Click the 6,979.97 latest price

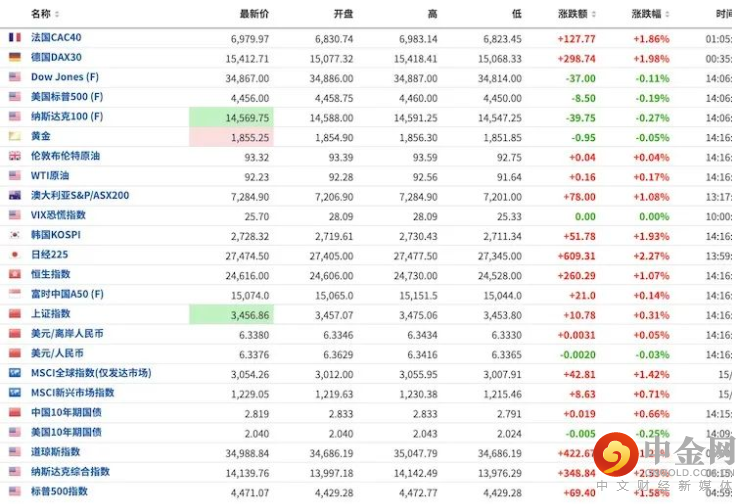(x=250, y=39)
